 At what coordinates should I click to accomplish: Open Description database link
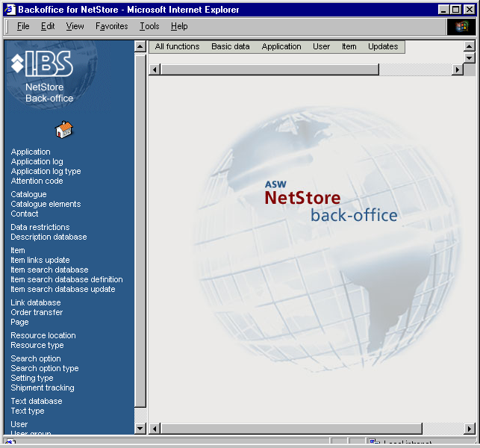[49, 237]
